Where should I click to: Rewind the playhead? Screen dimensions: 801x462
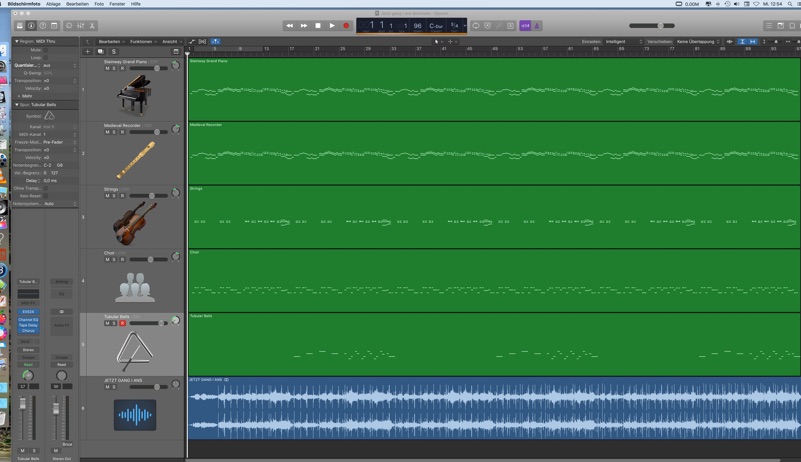[x=290, y=26]
